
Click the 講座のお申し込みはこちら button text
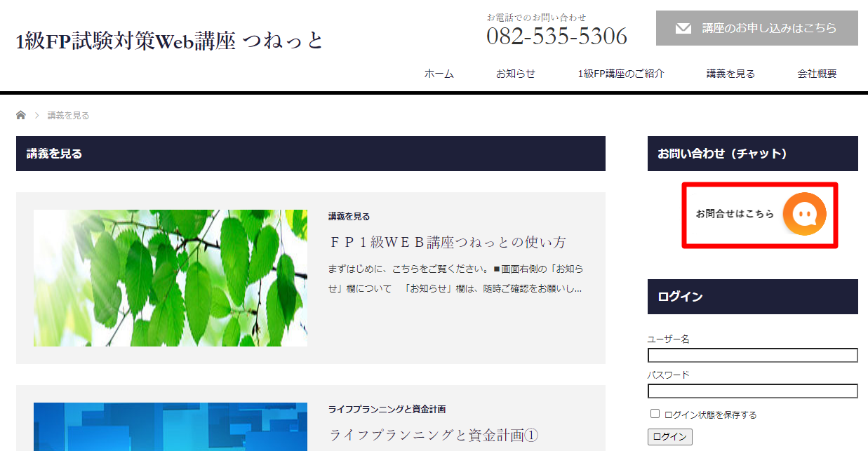pos(769,28)
